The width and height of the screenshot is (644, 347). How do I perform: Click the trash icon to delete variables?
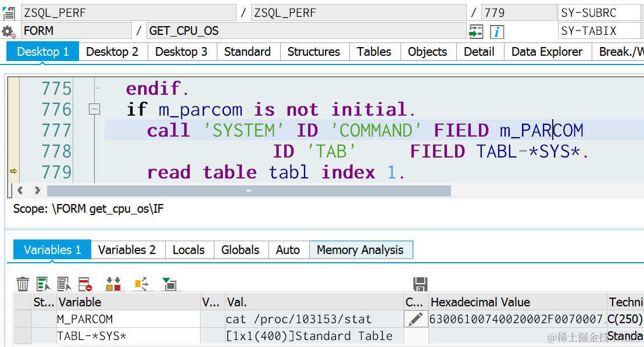pyautogui.click(x=23, y=284)
